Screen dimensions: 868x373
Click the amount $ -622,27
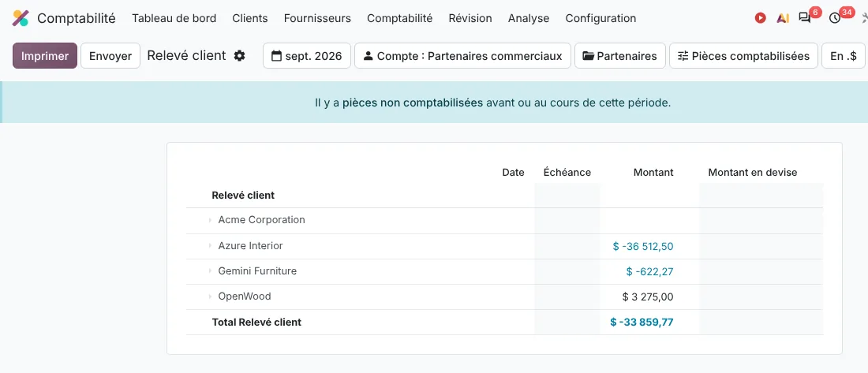pos(650,272)
